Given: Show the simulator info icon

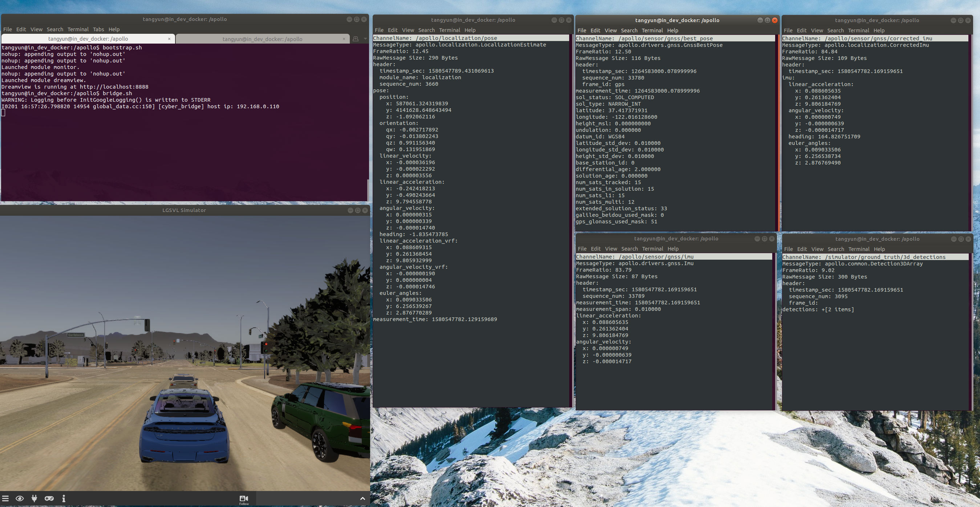Looking at the screenshot, I should tap(64, 498).
